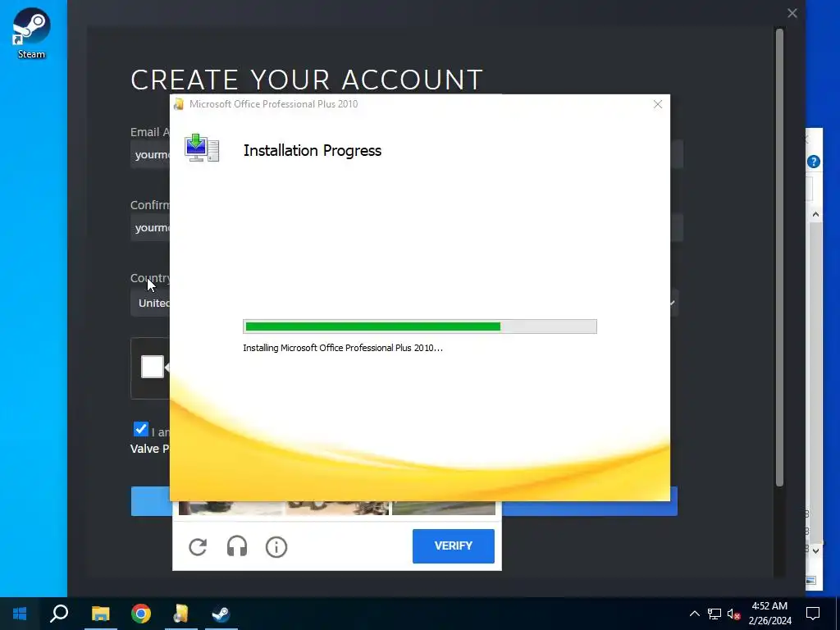The height and width of the screenshot is (630, 840).
Task: Switch to audio captcha headphones icon
Action: [x=237, y=546]
